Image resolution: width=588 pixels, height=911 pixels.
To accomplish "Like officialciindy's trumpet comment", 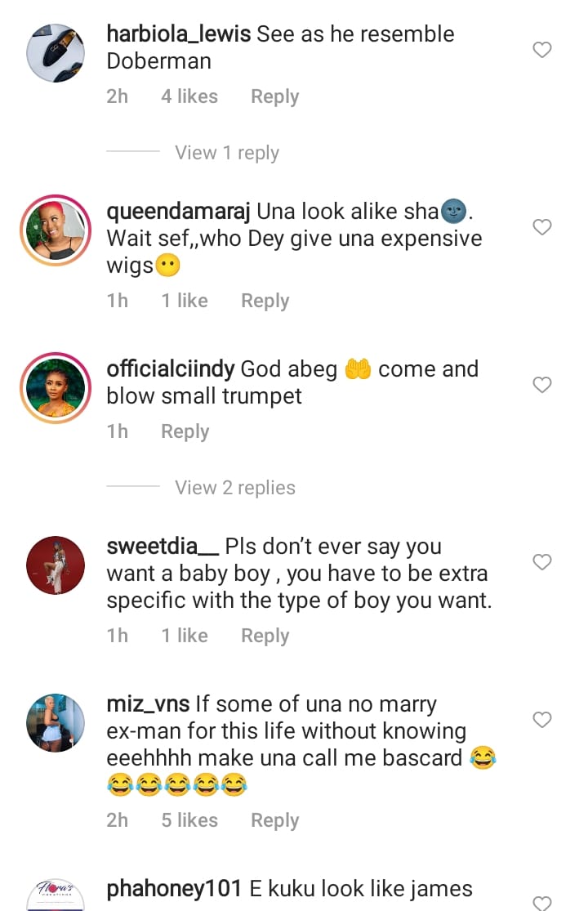I will [542, 385].
